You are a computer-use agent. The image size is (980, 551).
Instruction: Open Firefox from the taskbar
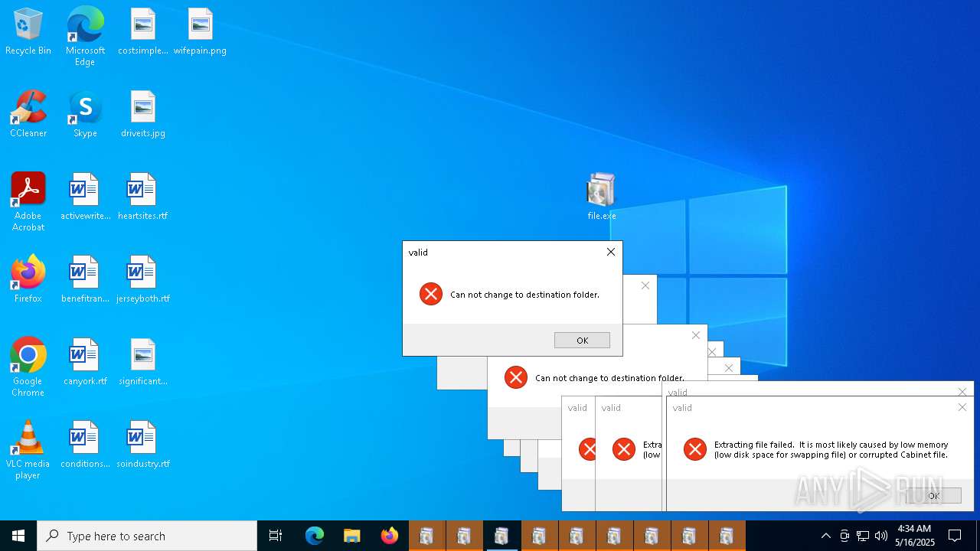click(x=390, y=536)
